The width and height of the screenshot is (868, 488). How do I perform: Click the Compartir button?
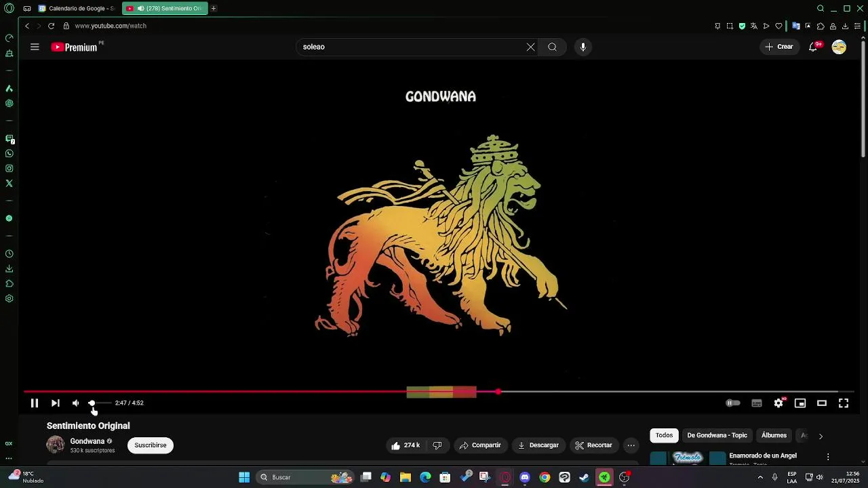click(480, 445)
